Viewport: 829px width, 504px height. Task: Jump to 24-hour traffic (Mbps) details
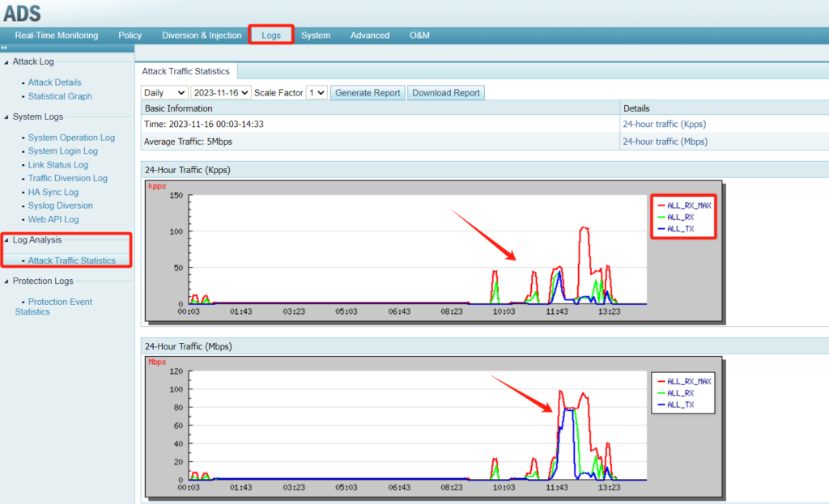pyautogui.click(x=665, y=142)
